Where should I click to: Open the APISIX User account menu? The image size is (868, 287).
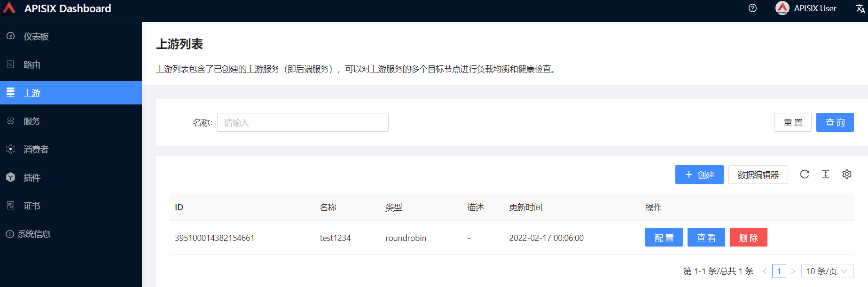806,8
